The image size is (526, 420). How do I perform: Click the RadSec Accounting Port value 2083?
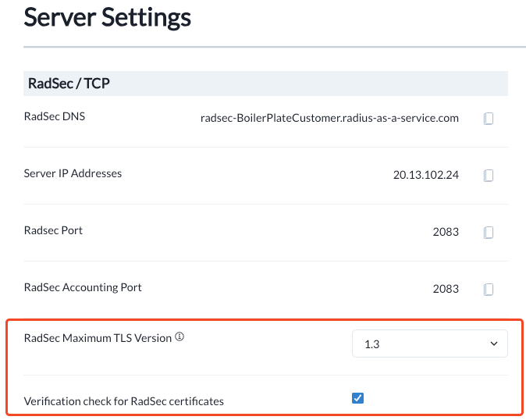pyautogui.click(x=446, y=289)
